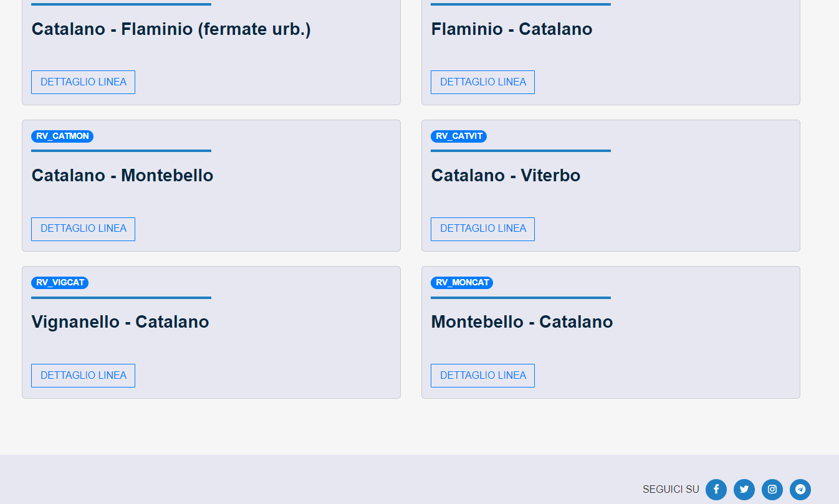
Task: Open the Facebook social icon
Action: tap(716, 490)
